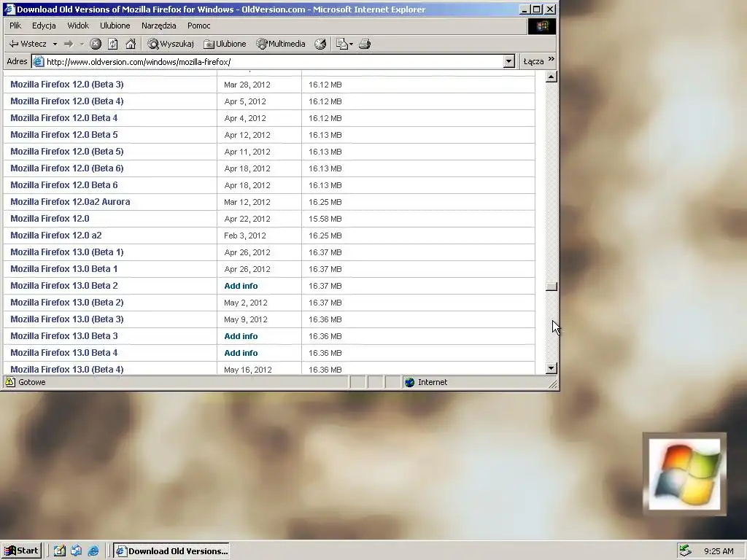747x560 pixels.
Task: Open the Pomoc menu
Action: pyautogui.click(x=198, y=26)
